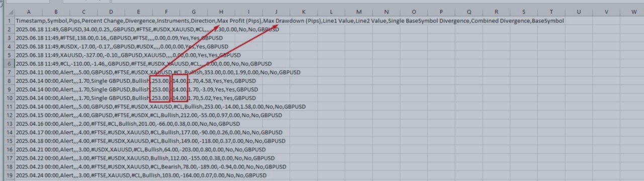Screen dimensions: 644x181
Task: Click the text starting '2025.04.24 00:00,Alert'
Action: 141,175
